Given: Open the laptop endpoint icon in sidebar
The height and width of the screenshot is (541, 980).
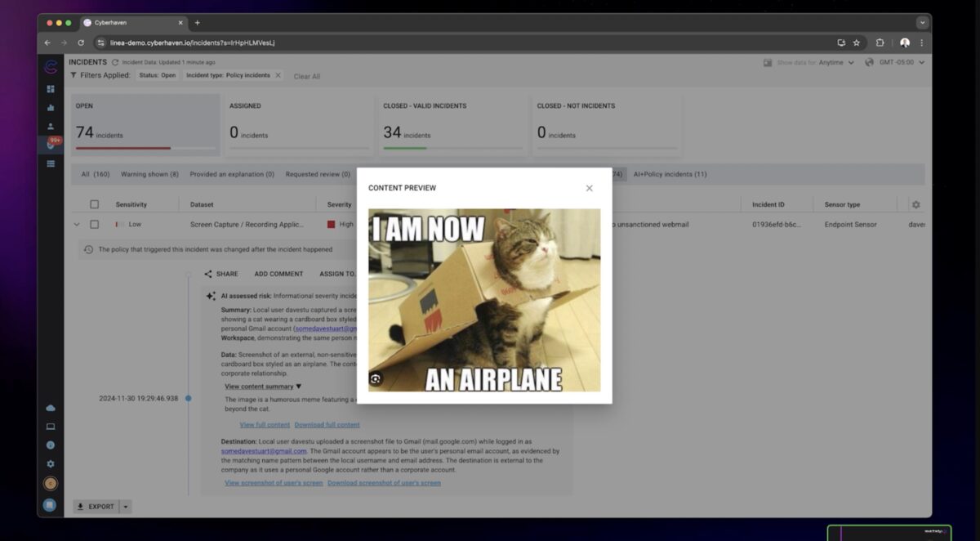Looking at the screenshot, I should (51, 426).
